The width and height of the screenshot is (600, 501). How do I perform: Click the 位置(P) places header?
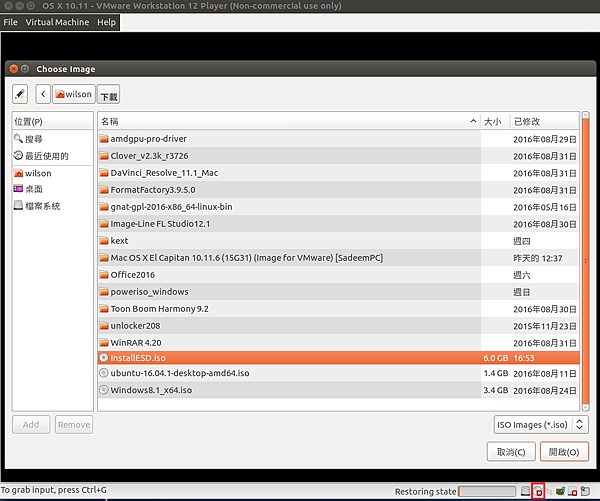[52, 122]
